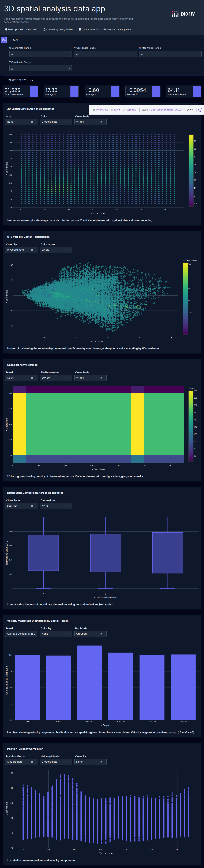
Task: Click the '3D spatial analysis data app' heading
Action: [55, 9]
